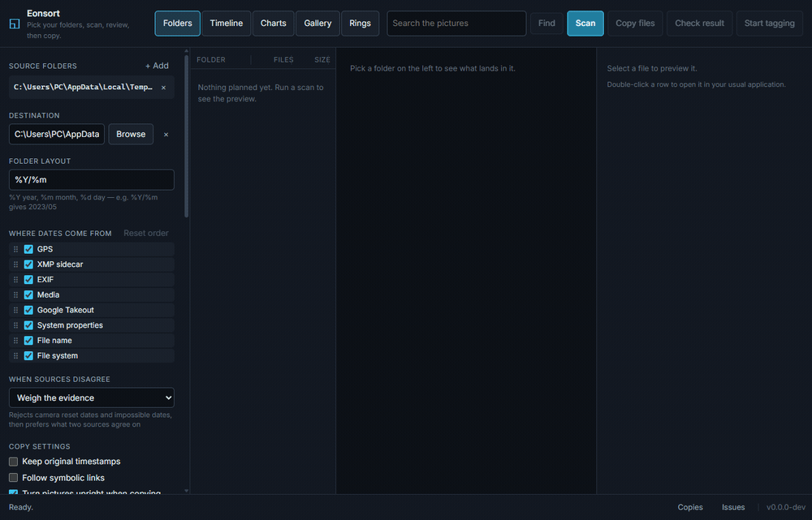The width and height of the screenshot is (812, 520).
Task: Uncheck the EXIF date source
Action: point(28,280)
